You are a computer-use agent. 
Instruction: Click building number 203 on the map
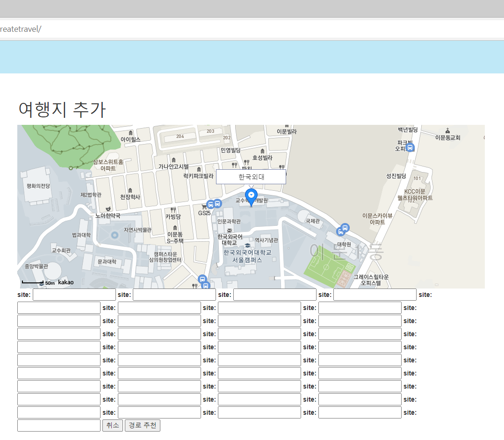pyautogui.click(x=210, y=131)
